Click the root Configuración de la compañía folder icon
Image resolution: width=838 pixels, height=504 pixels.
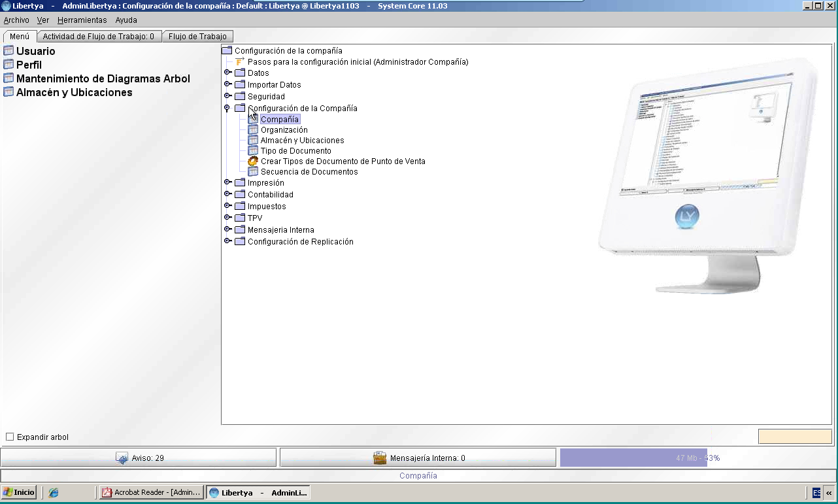coord(227,50)
